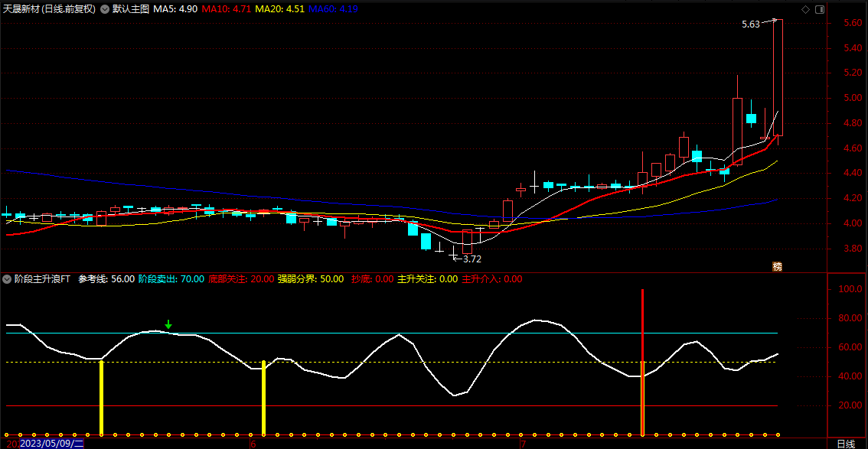Click the 主升关注: 0.00 value

(427, 279)
